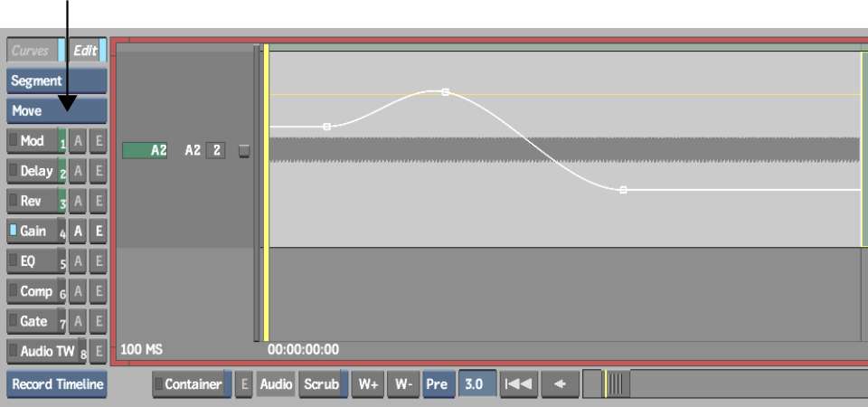Switch to the Curves tab
868x407 pixels.
coord(36,51)
